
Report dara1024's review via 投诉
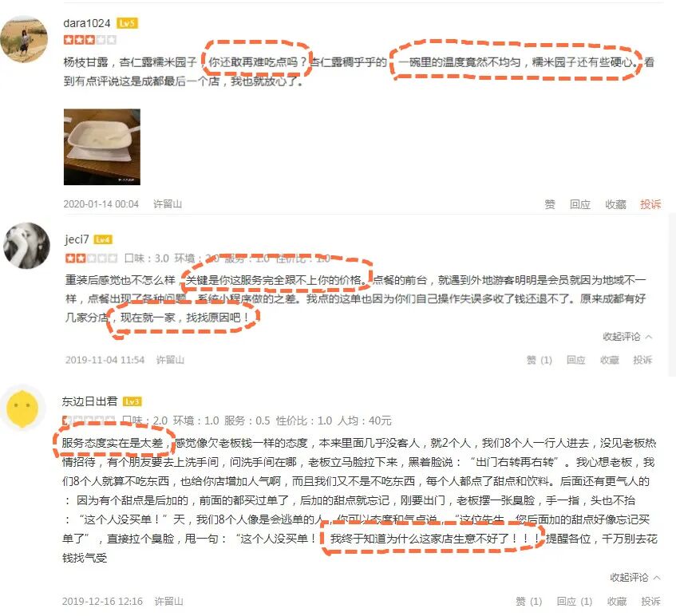(650, 204)
